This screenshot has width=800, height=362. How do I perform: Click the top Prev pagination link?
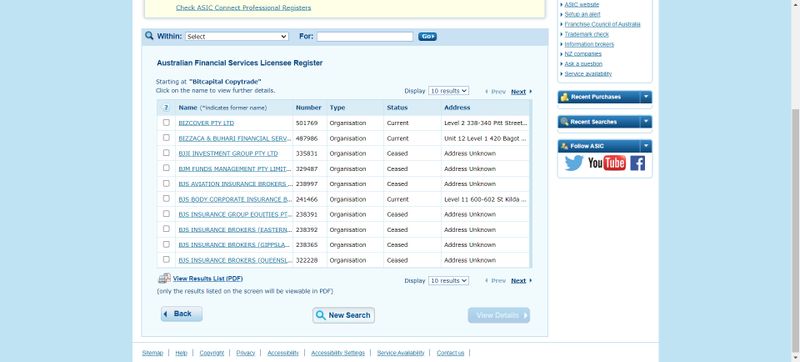(x=498, y=92)
